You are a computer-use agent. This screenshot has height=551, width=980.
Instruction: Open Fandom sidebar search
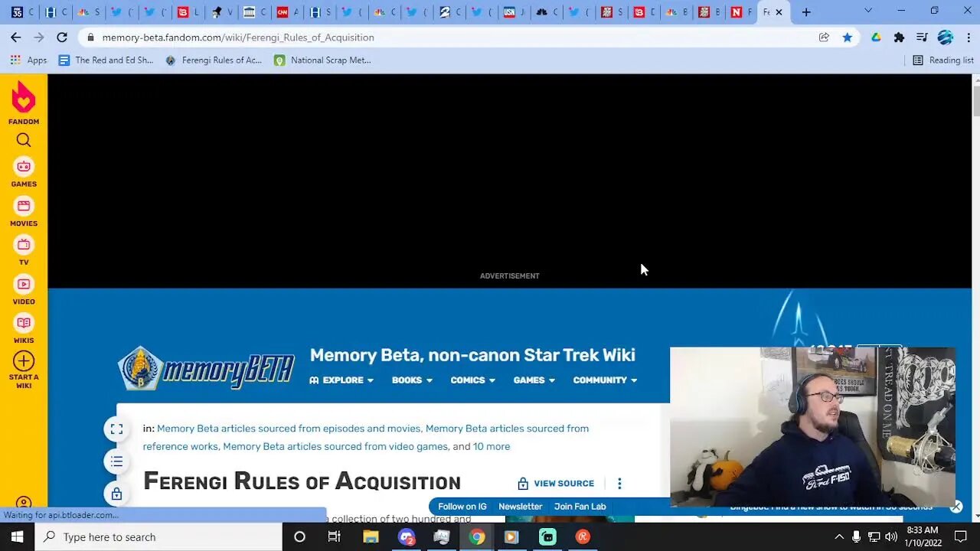24,140
